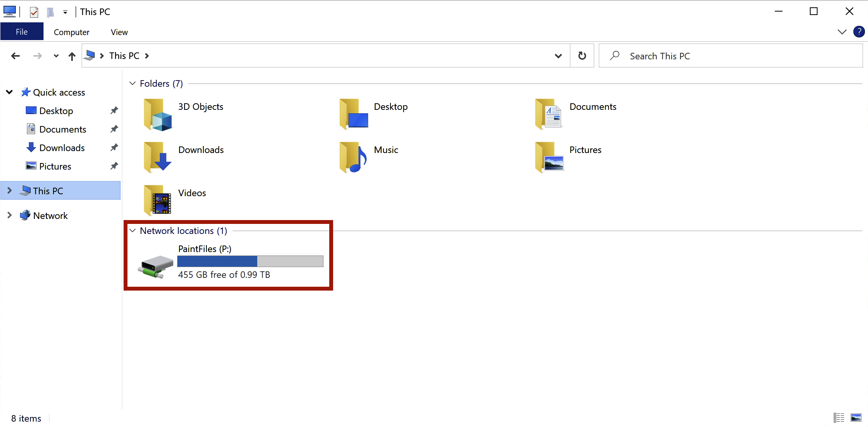Viewport: 868px width, 427px height.
Task: Open the Videos folder icon
Action: (x=158, y=200)
